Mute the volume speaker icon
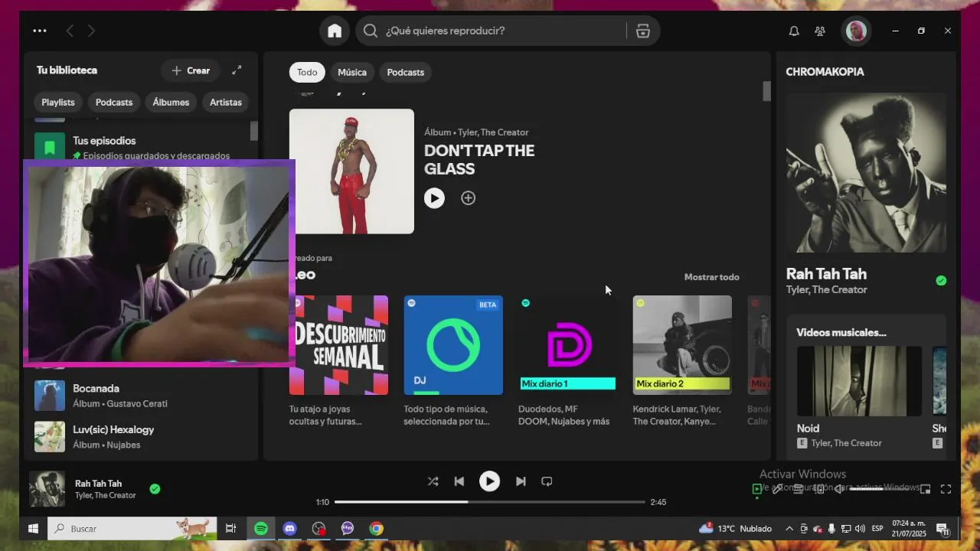 [839, 488]
